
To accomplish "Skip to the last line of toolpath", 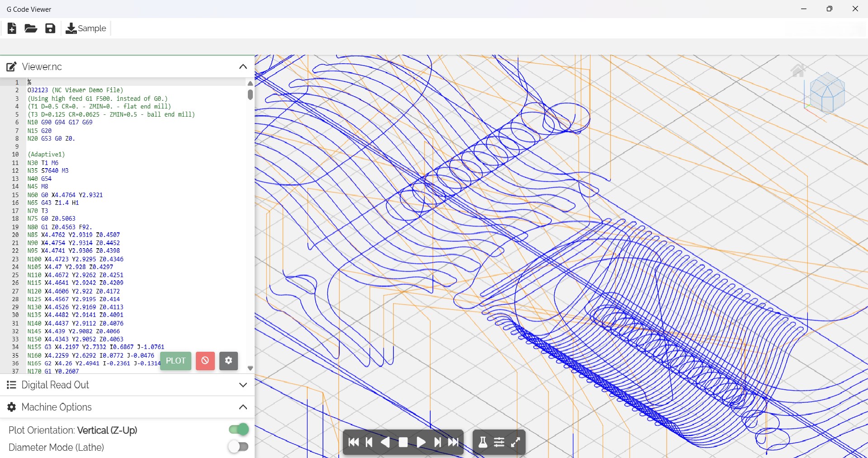I will pyautogui.click(x=454, y=442).
